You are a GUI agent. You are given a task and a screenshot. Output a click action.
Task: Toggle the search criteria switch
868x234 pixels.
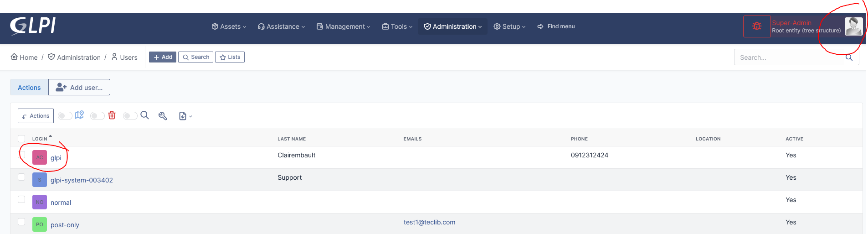pyautogui.click(x=130, y=116)
